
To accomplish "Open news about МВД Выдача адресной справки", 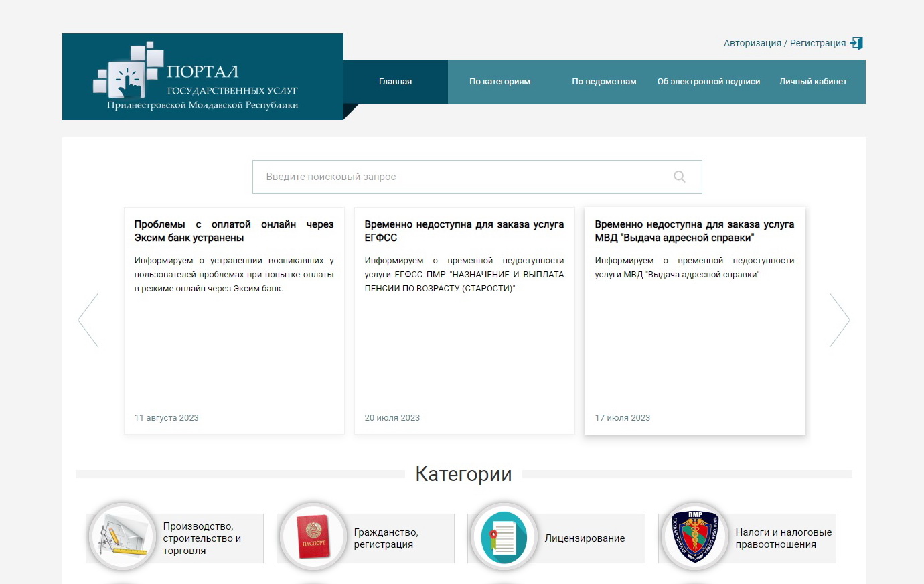I will [694, 231].
